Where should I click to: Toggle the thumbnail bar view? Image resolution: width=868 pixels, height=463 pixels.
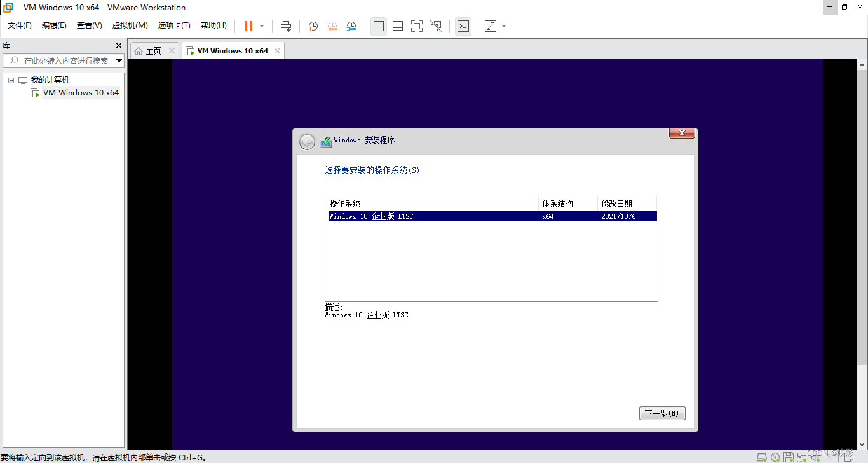tap(398, 26)
